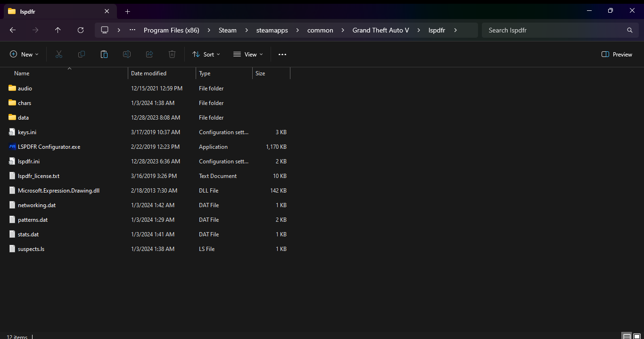Open the View dropdown menu

coord(248,55)
